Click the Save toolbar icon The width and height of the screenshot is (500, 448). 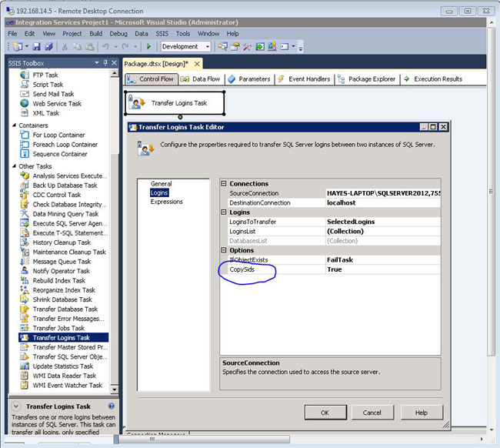click(37, 47)
